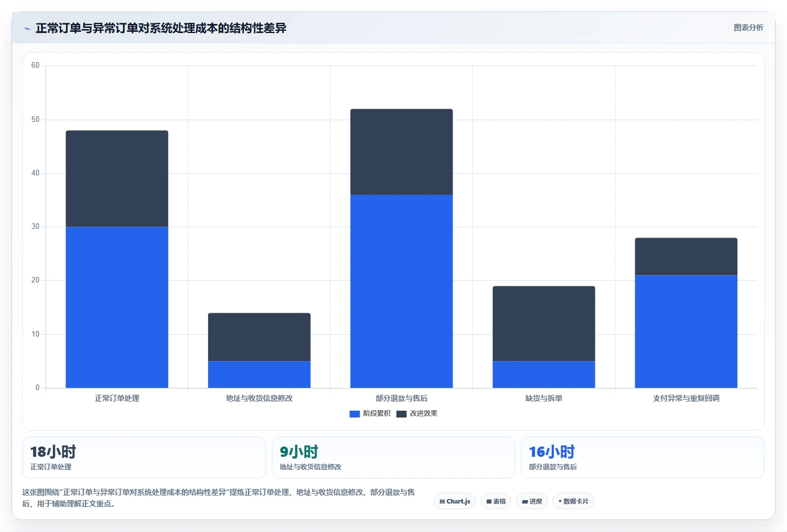The height and width of the screenshot is (532, 787).
Task: Click the y-axis value 60
Action: (x=35, y=66)
